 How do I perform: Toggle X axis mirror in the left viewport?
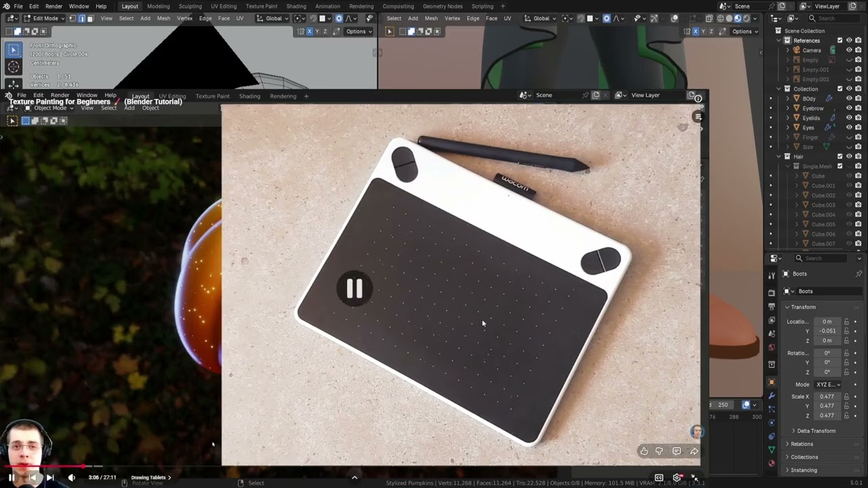pyautogui.click(x=309, y=31)
